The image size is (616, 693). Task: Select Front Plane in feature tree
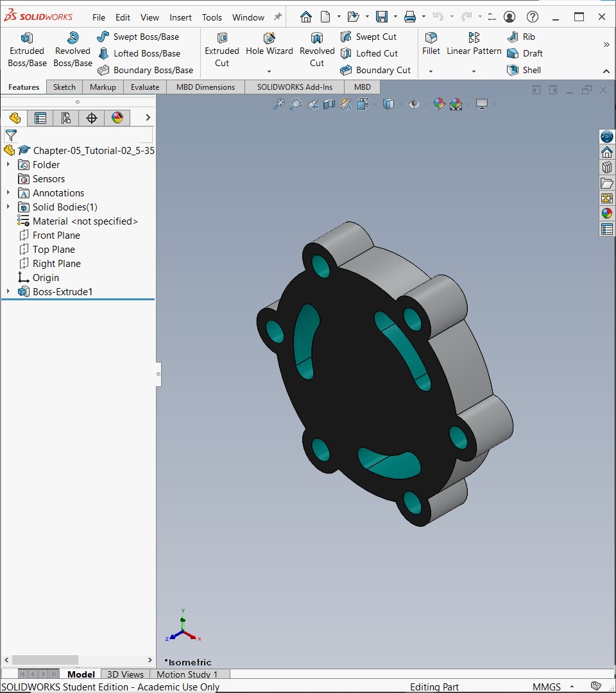click(x=56, y=235)
